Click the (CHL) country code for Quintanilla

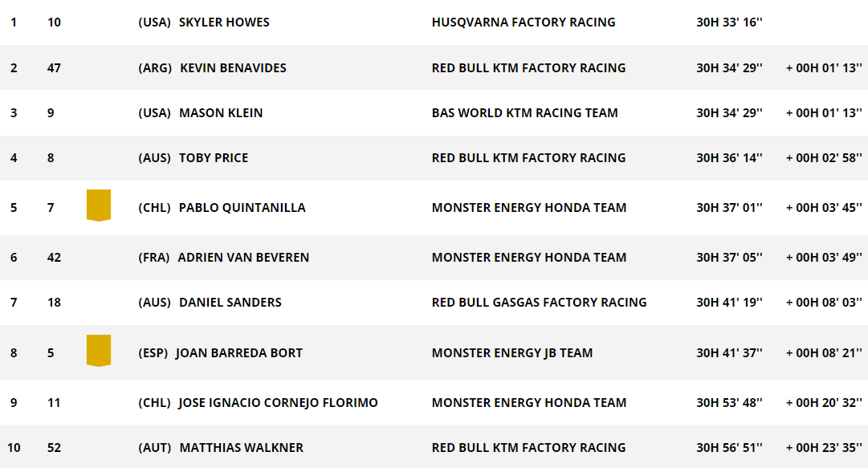pos(154,207)
